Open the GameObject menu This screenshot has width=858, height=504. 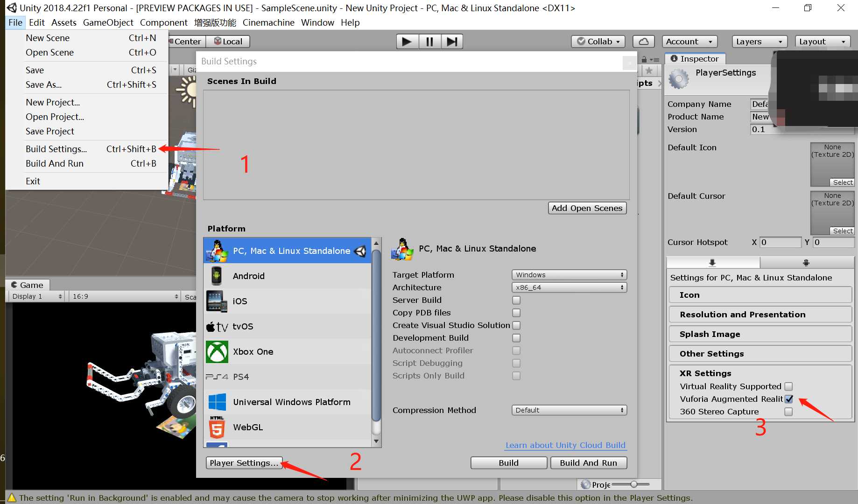(108, 22)
